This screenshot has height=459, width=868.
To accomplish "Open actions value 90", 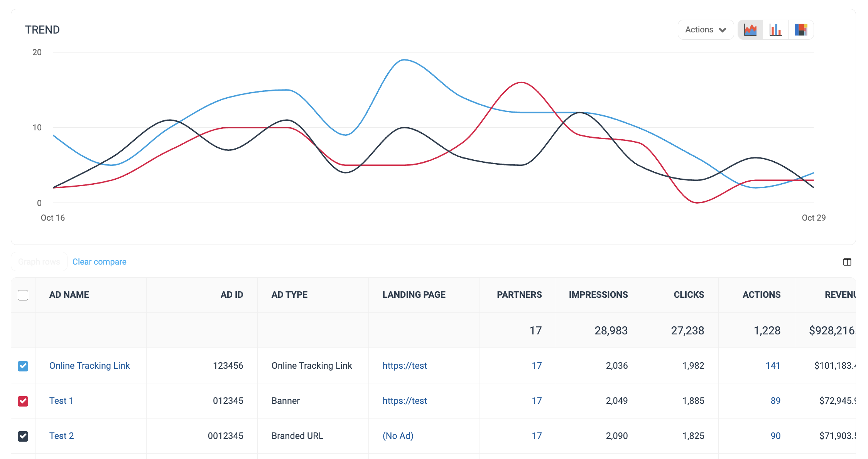I will tap(775, 436).
